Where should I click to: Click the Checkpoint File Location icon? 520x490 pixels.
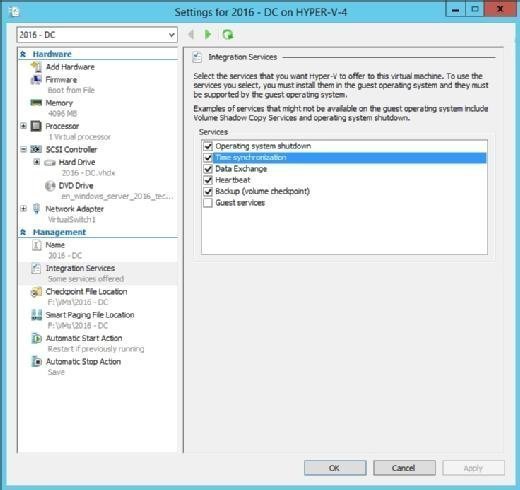tap(36, 292)
